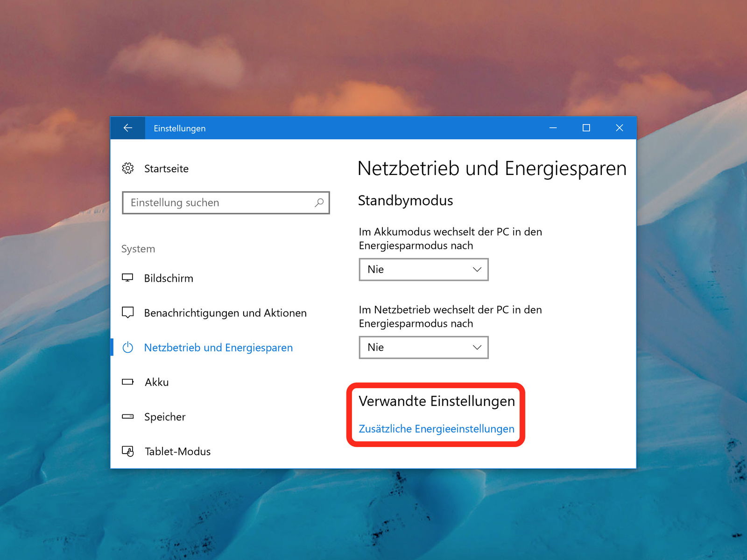
Task: Open Benachrichtigungen und Aktionen page
Action: click(x=225, y=313)
